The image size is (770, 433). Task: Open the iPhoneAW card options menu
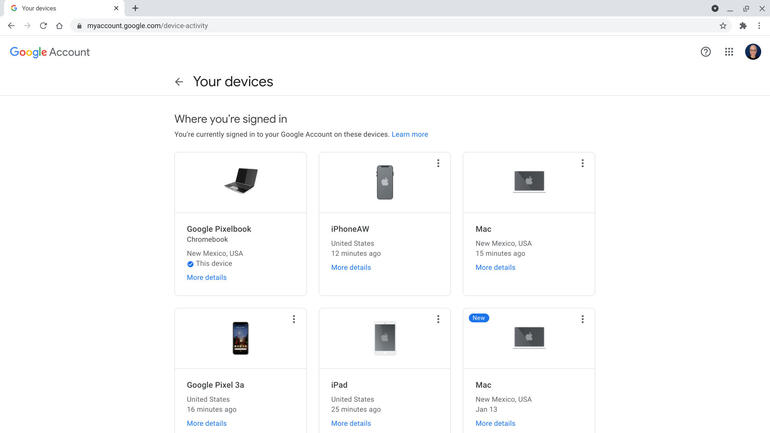point(438,163)
